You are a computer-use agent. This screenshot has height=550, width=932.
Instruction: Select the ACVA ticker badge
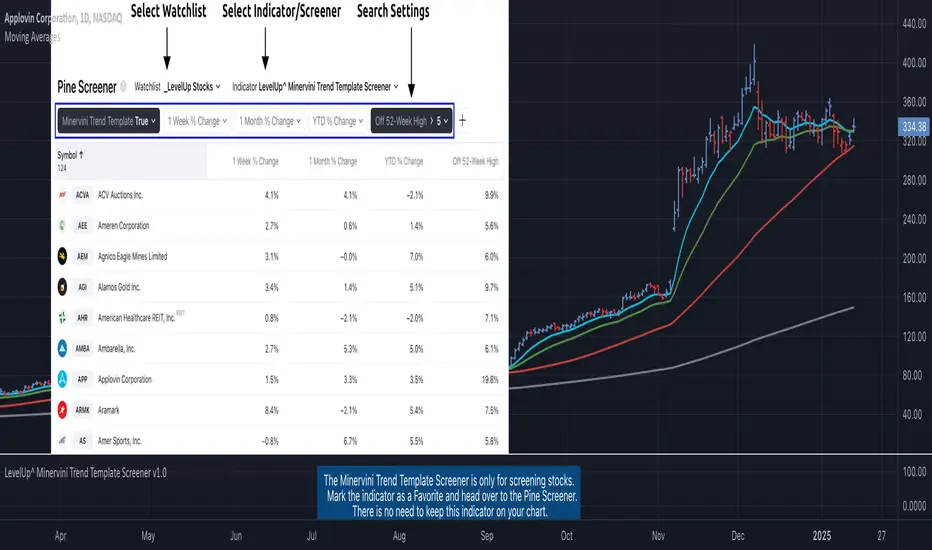coord(83,195)
